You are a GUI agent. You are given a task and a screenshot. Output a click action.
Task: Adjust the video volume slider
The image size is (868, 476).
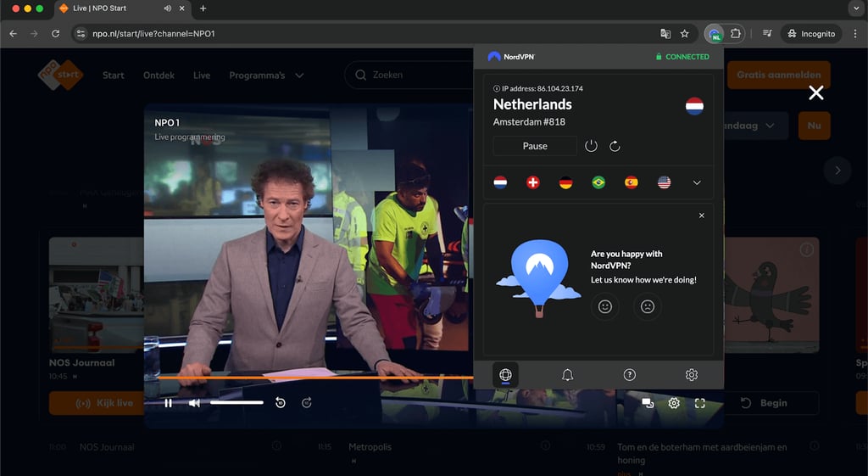236,403
